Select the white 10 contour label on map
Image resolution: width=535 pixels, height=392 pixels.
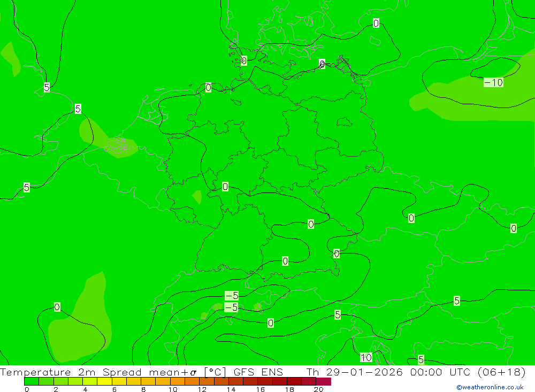coord(366,358)
